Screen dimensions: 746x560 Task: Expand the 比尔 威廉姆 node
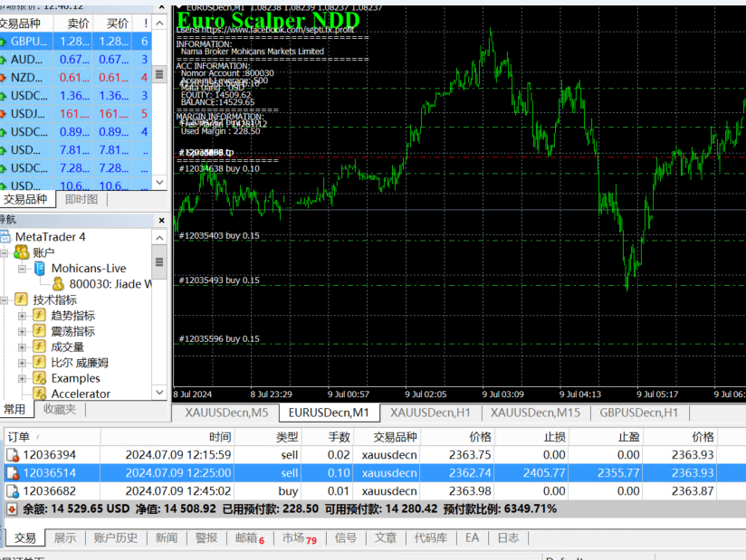pos(22,363)
